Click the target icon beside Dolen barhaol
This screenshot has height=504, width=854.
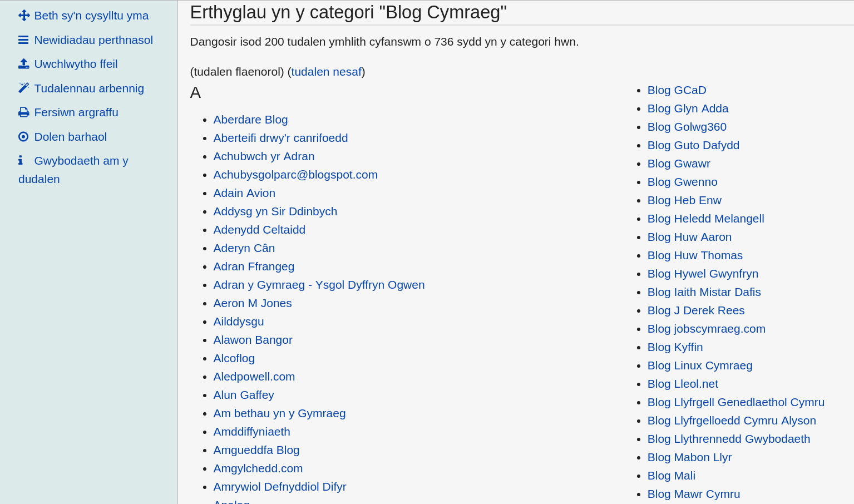[23, 137]
